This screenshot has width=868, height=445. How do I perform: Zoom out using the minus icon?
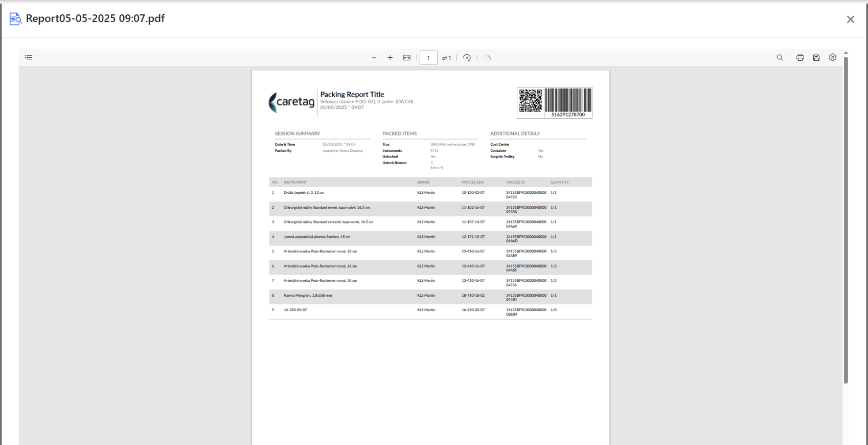[374, 58]
